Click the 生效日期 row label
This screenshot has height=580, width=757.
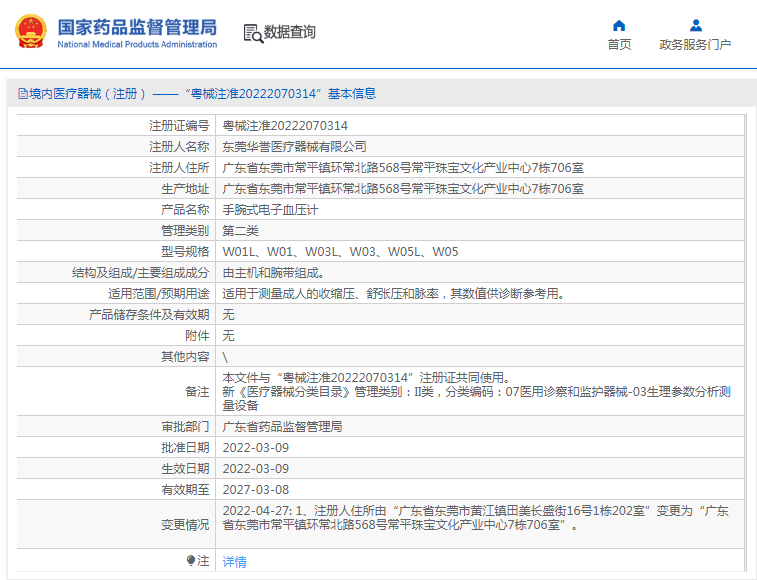(185, 469)
